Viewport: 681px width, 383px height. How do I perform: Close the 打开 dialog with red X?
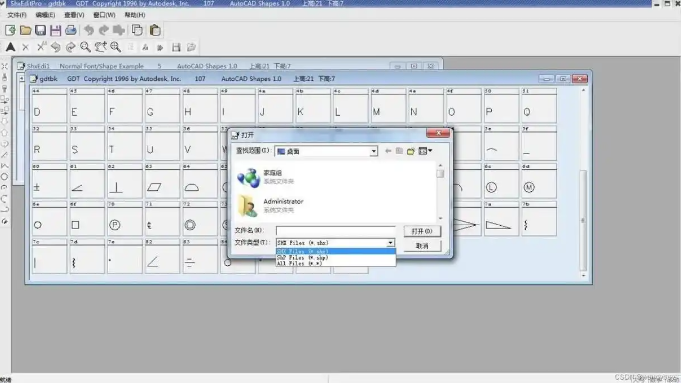coord(438,133)
